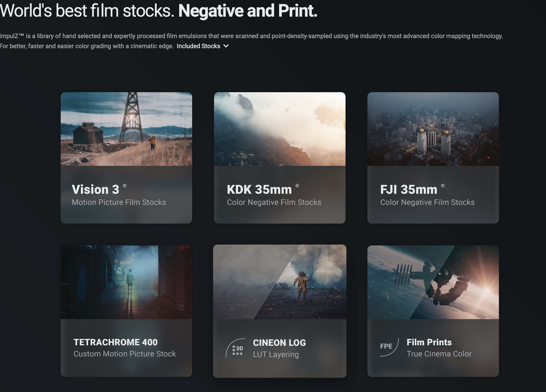Open the Vision 3 oil tower thumbnail
546x392 pixels.
click(x=126, y=129)
